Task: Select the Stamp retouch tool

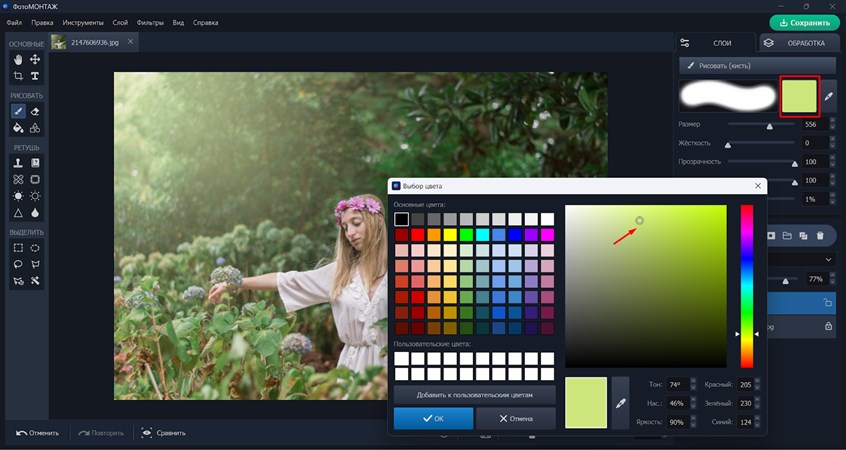Action: click(18, 163)
